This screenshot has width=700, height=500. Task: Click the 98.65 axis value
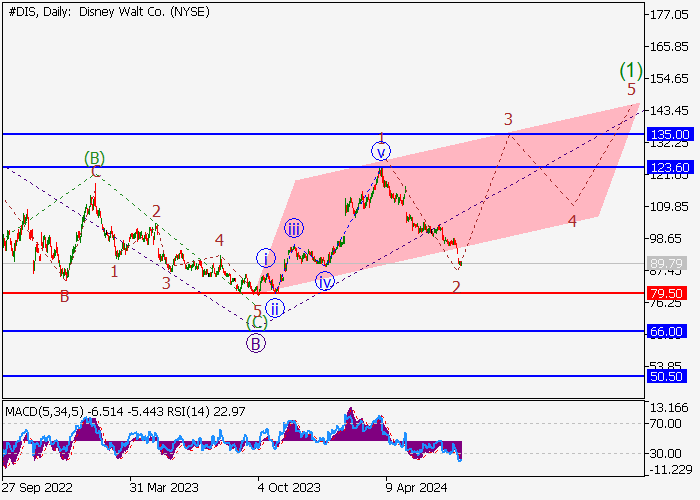pos(666,239)
